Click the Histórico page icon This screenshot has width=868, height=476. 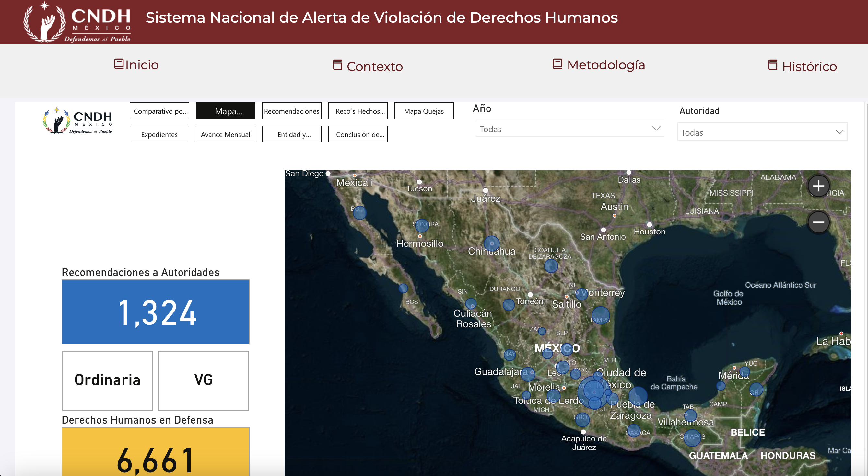[772, 65]
